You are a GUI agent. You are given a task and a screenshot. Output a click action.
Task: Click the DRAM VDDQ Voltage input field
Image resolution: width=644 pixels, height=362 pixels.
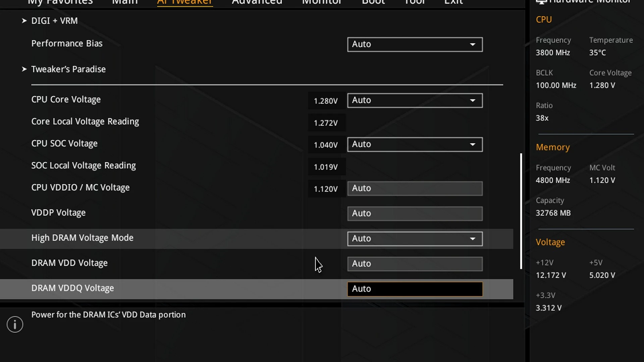(415, 289)
